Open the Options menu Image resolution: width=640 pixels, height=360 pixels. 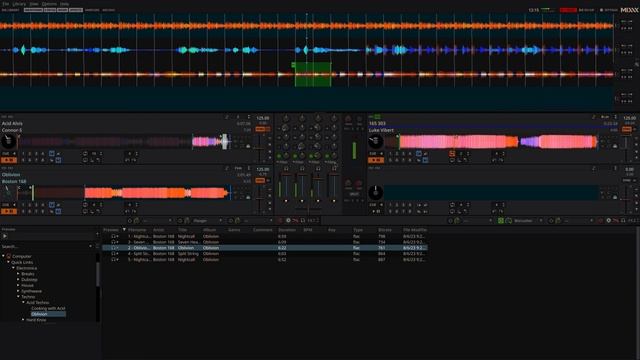49,4
